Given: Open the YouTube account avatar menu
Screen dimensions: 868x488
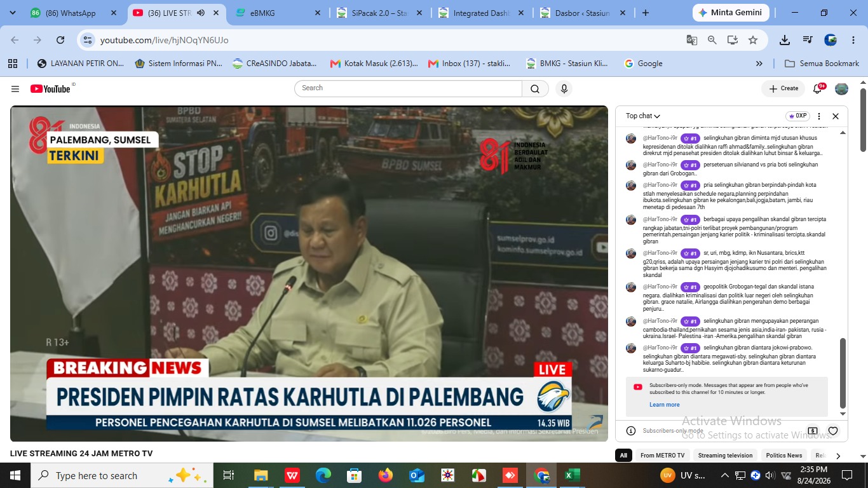Looking at the screenshot, I should (x=841, y=89).
